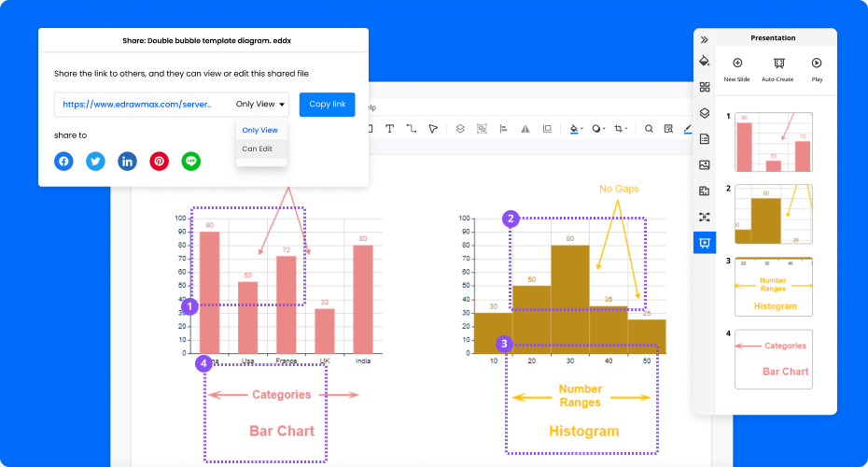868x467 pixels.
Task: Choose the Can Edit option
Action: (258, 149)
